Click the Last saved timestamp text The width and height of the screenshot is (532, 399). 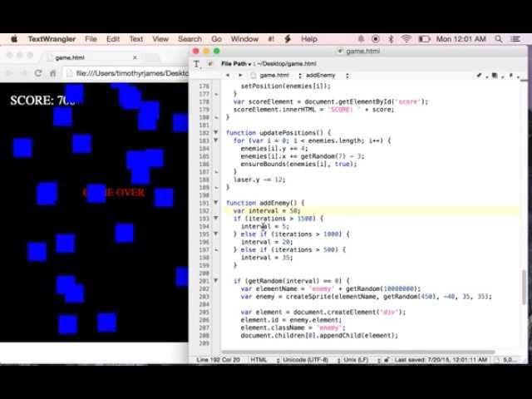[x=441, y=360]
